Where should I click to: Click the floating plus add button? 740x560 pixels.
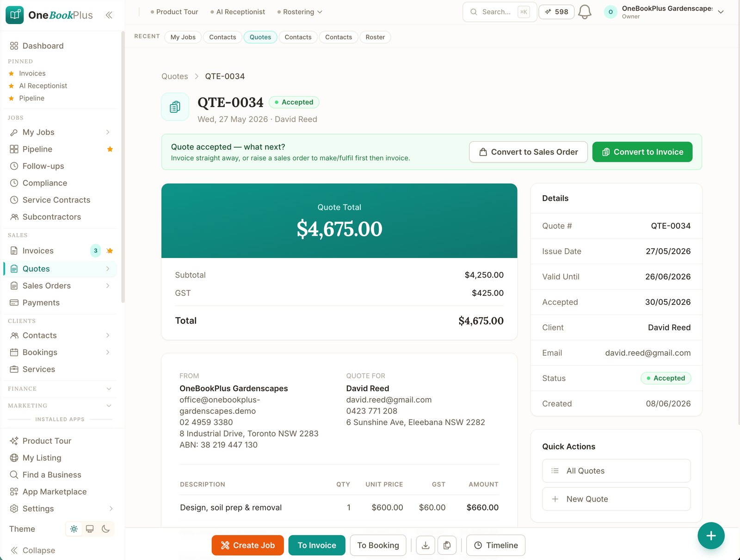711,535
